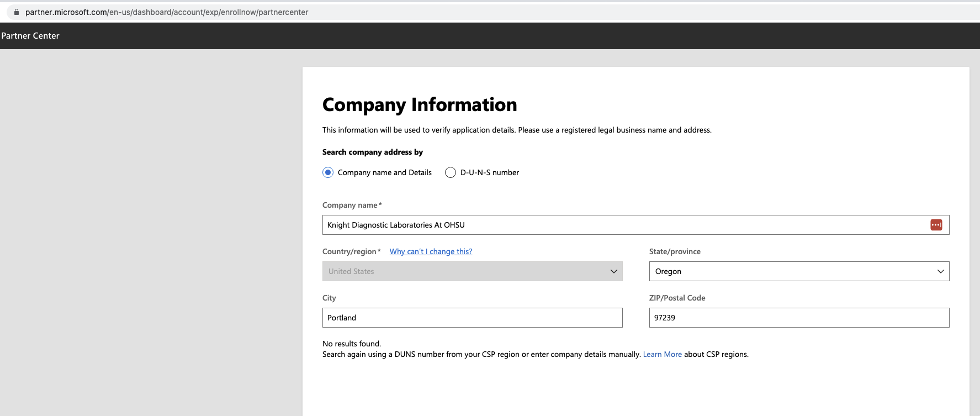
Task: Click the Search company address by label
Action: pos(373,152)
